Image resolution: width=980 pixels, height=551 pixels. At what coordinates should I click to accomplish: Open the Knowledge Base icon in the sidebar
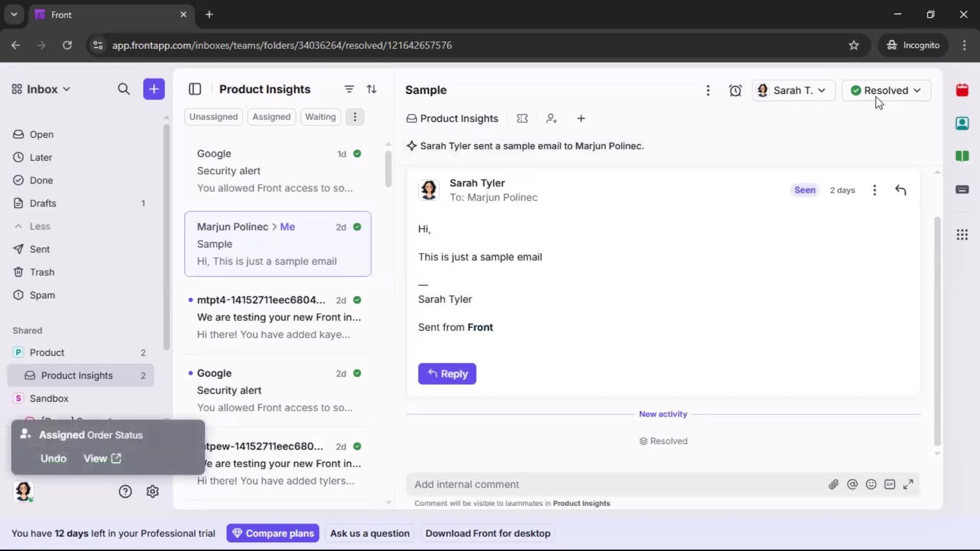click(963, 157)
